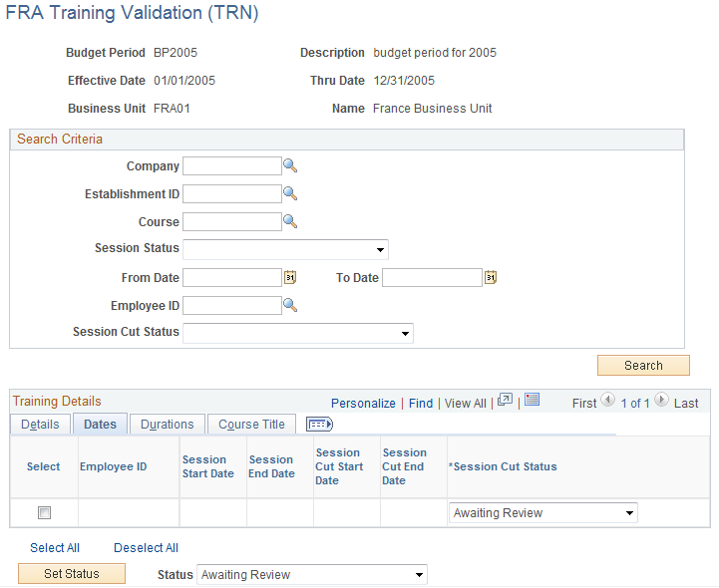Click Deselect All link
719x588 pixels.
[146, 548]
